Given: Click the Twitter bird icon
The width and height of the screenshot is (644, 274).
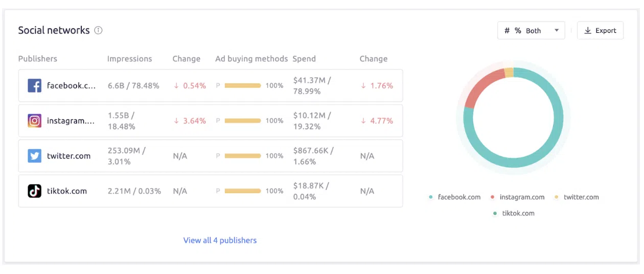Looking at the screenshot, I should click(34, 156).
